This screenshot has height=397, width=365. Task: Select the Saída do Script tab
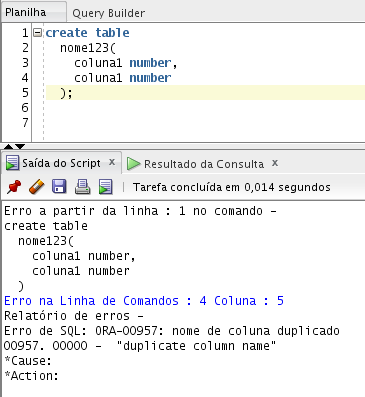(x=61, y=163)
